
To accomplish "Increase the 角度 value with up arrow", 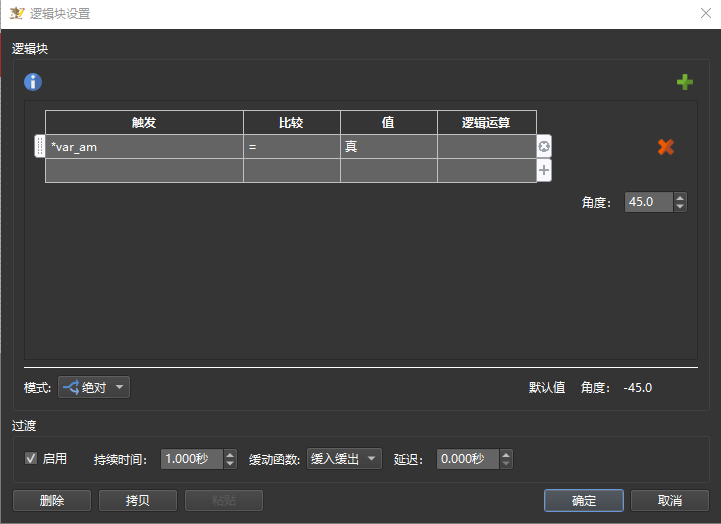I will [x=681, y=197].
